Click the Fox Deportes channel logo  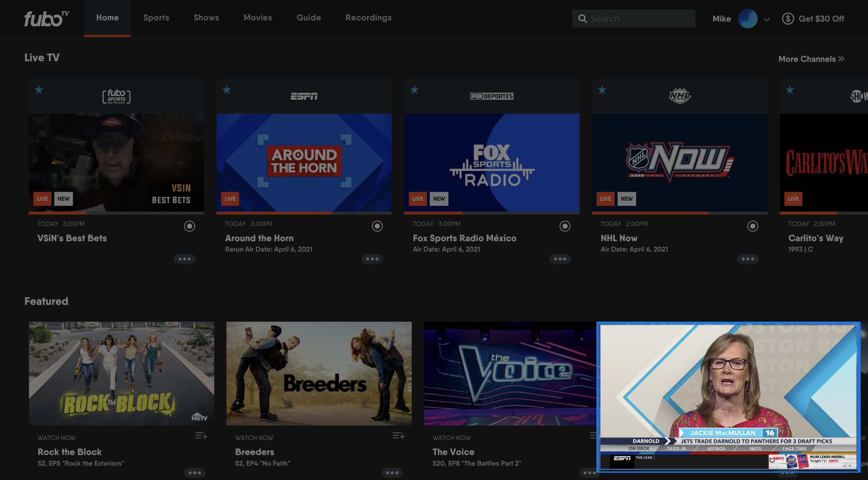[x=492, y=96]
